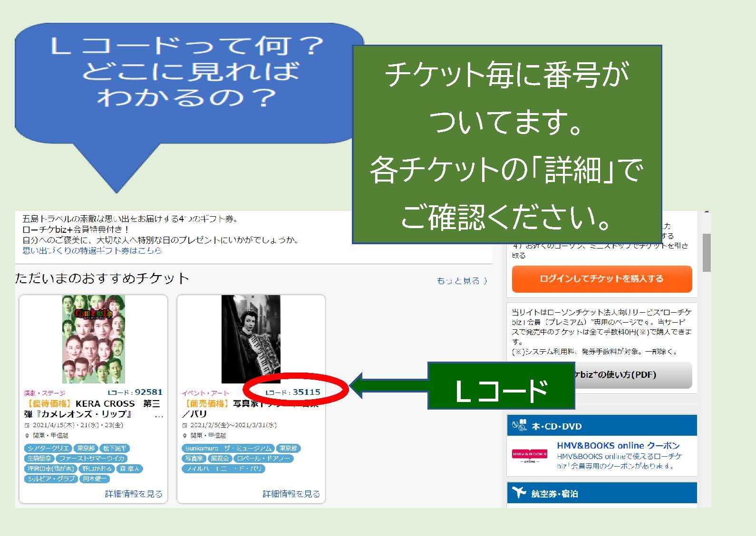Click the calendar icon beside 2021/2/5(金) dates
The height and width of the screenshot is (536, 756).
coord(185,425)
